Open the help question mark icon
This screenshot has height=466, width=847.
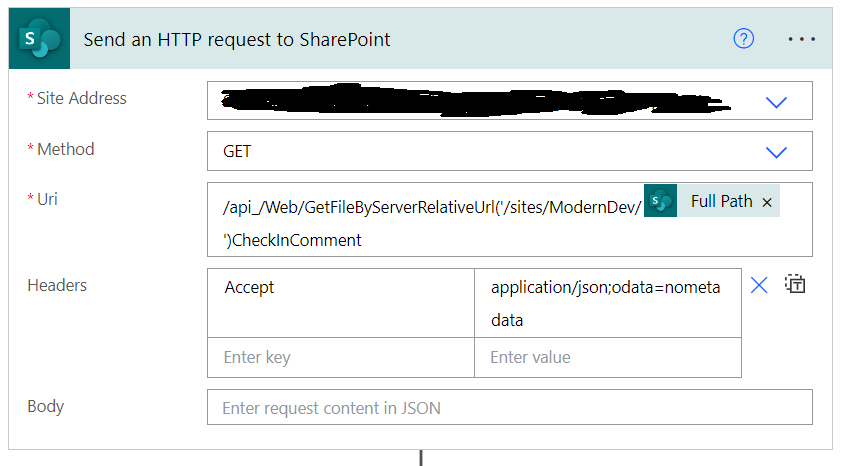[744, 39]
